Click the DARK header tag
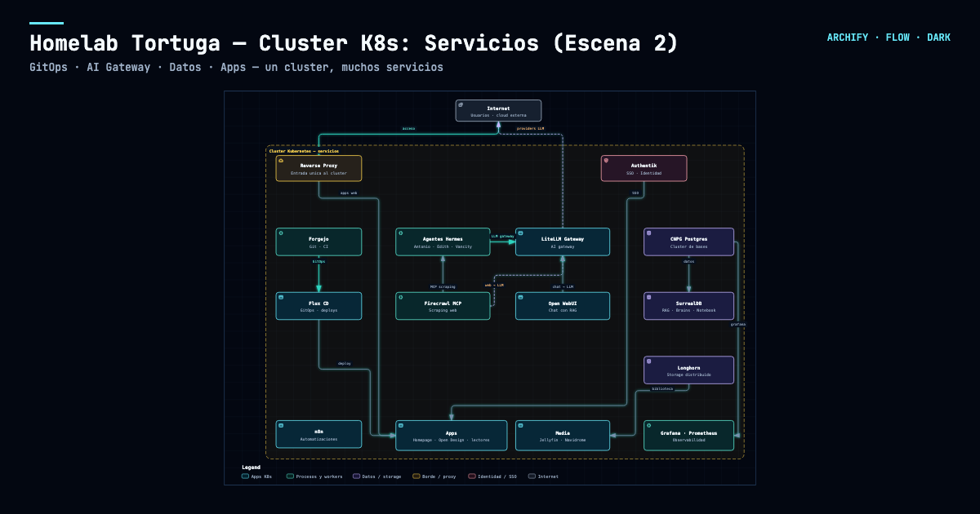 pos(938,38)
